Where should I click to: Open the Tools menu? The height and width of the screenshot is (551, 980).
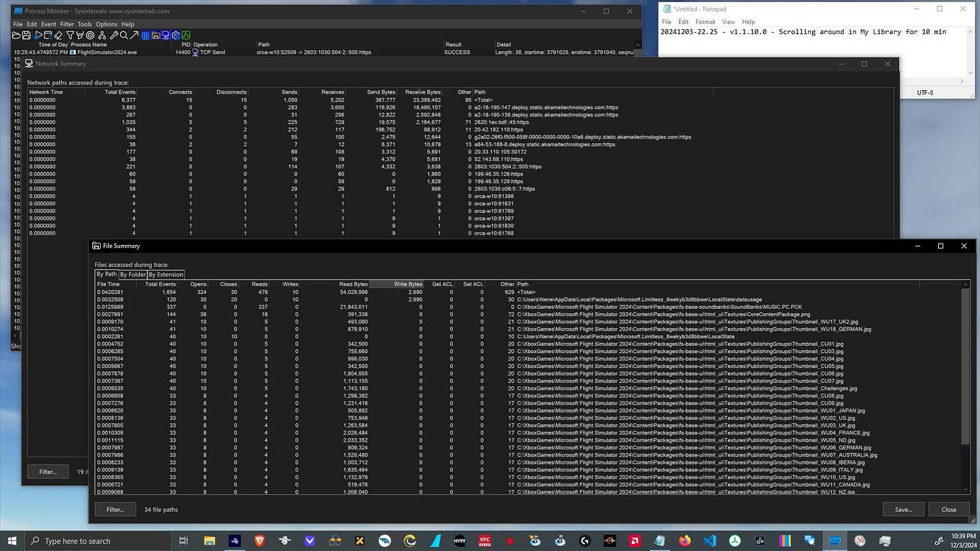tap(85, 23)
